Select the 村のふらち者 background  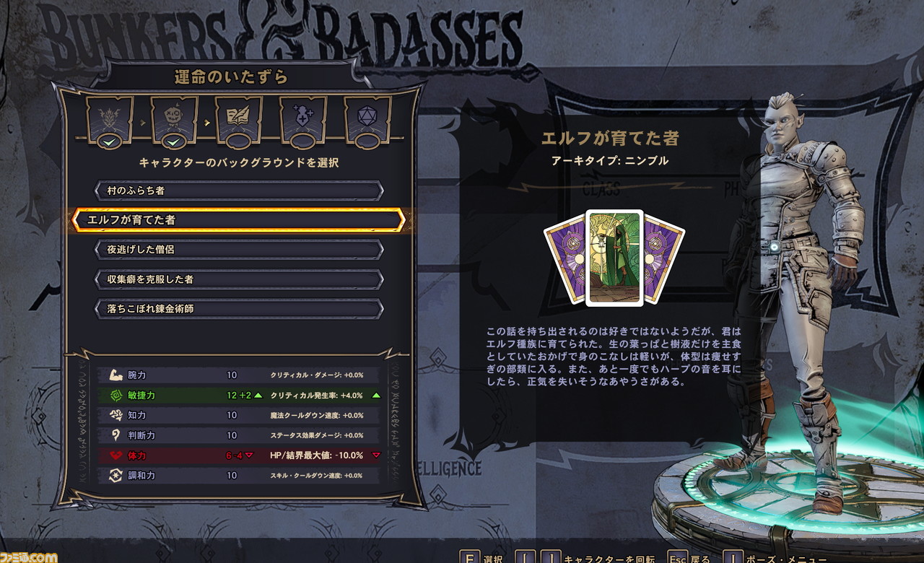239,191
